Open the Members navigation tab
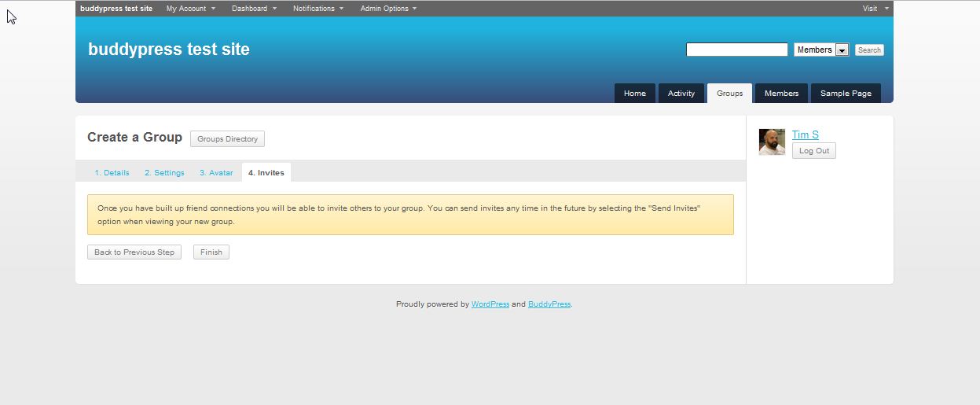This screenshot has height=405, width=980. tap(781, 93)
